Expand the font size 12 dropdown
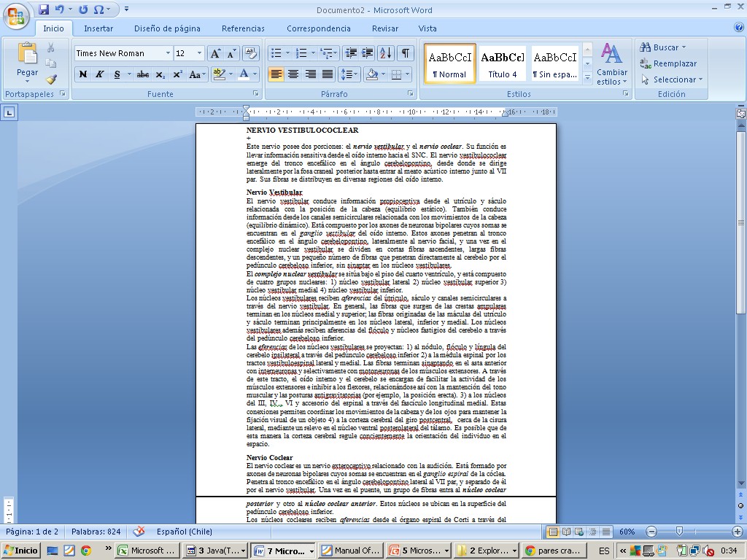Image resolution: width=747 pixels, height=560 pixels. point(200,53)
